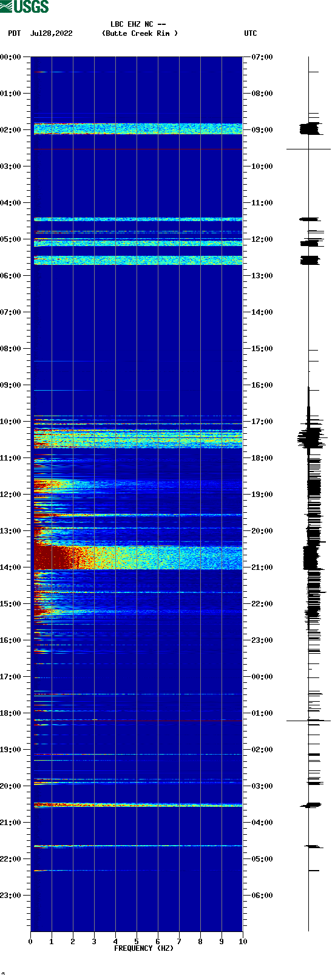The image size is (335, 980).
Task: Click the 17:00 UTC time label
Action: [x=262, y=422]
